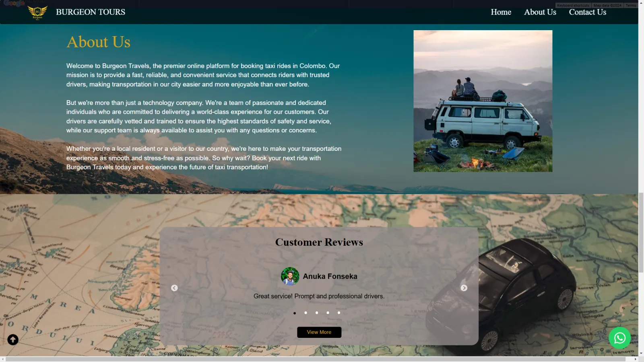Click the Keyboard shortcuts map link

[573, 5]
